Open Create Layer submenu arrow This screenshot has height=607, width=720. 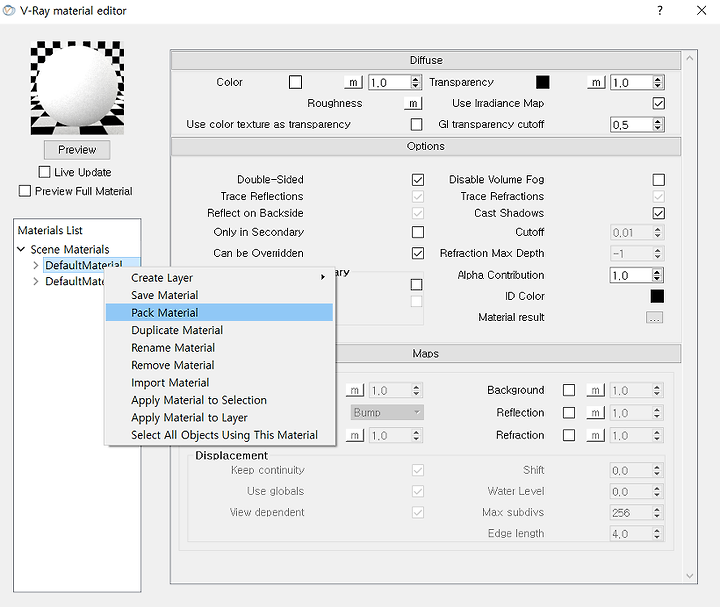pos(323,277)
